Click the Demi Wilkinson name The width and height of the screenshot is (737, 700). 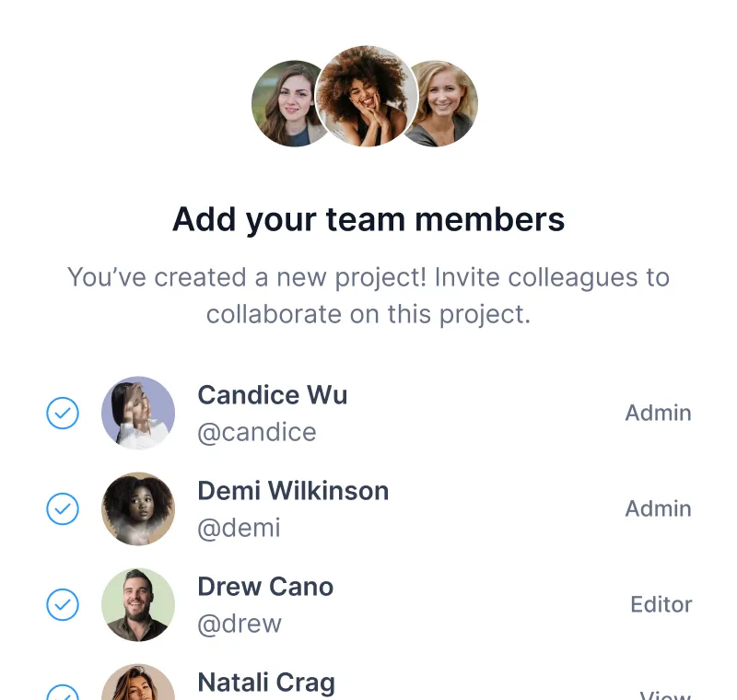(x=293, y=491)
